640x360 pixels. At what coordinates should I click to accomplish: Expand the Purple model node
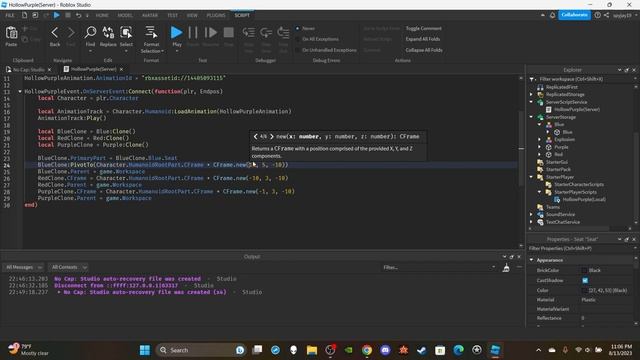540,147
